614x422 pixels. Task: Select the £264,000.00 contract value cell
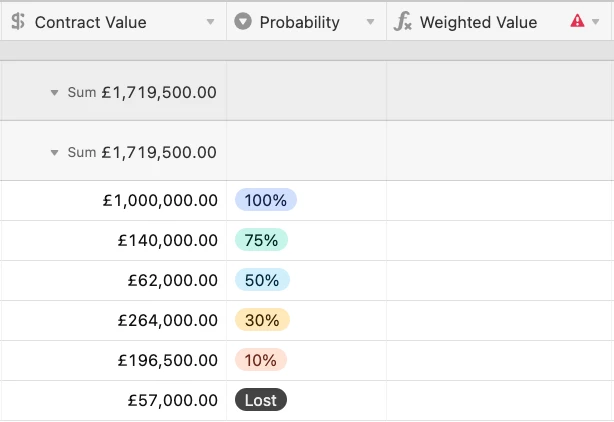click(x=167, y=320)
